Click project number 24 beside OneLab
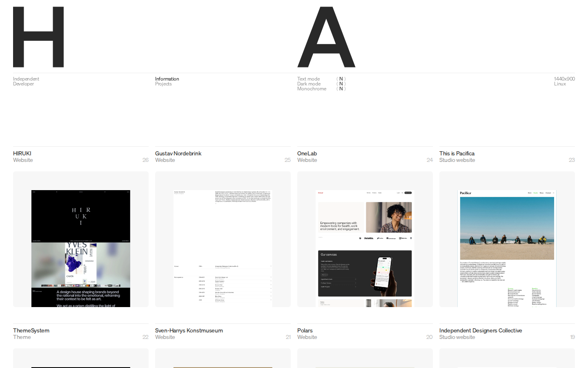 (x=430, y=160)
